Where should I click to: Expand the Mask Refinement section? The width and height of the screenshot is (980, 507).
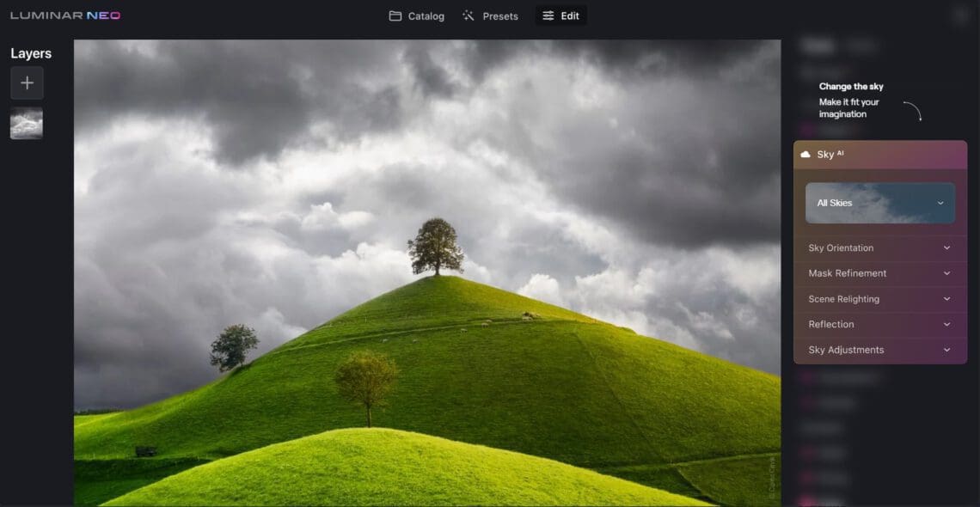880,273
